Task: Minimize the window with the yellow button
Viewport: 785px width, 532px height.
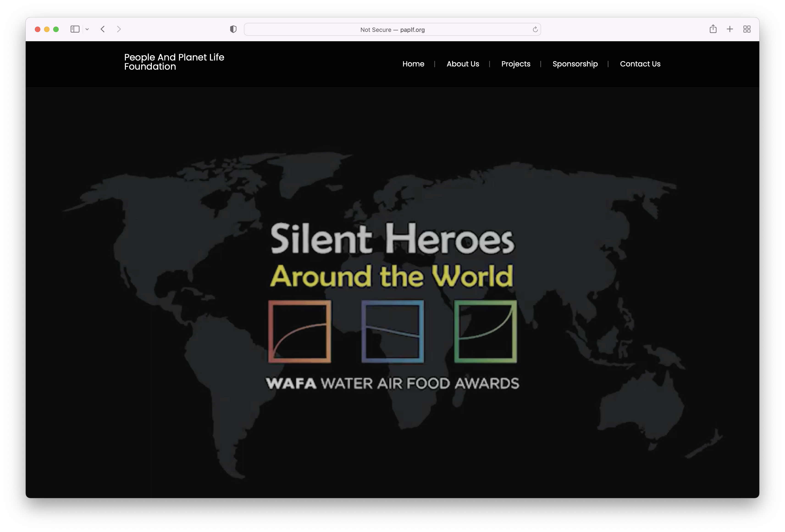Action: coord(47,29)
